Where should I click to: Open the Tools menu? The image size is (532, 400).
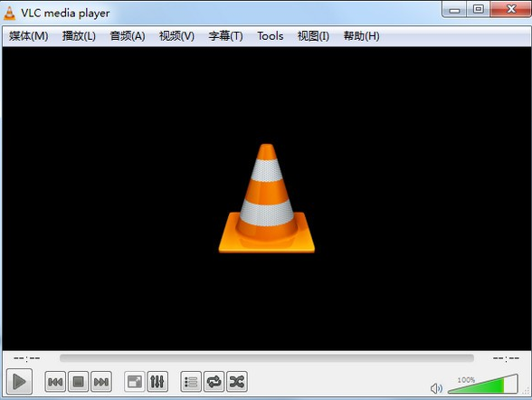270,36
